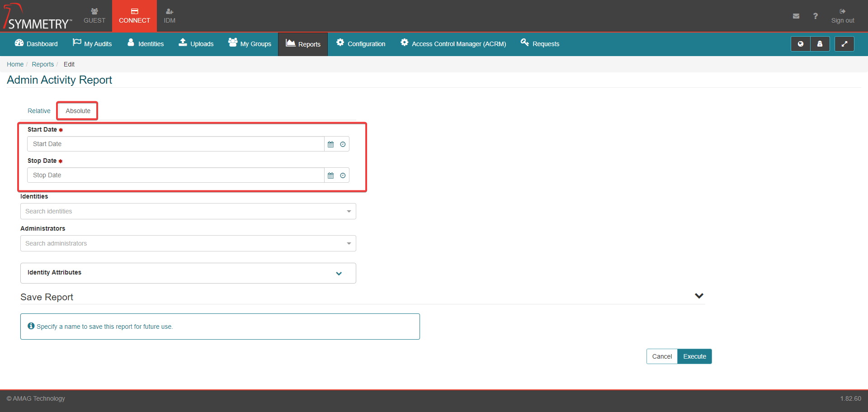This screenshot has height=412, width=868.
Task: Sign out of the application
Action: point(843,16)
